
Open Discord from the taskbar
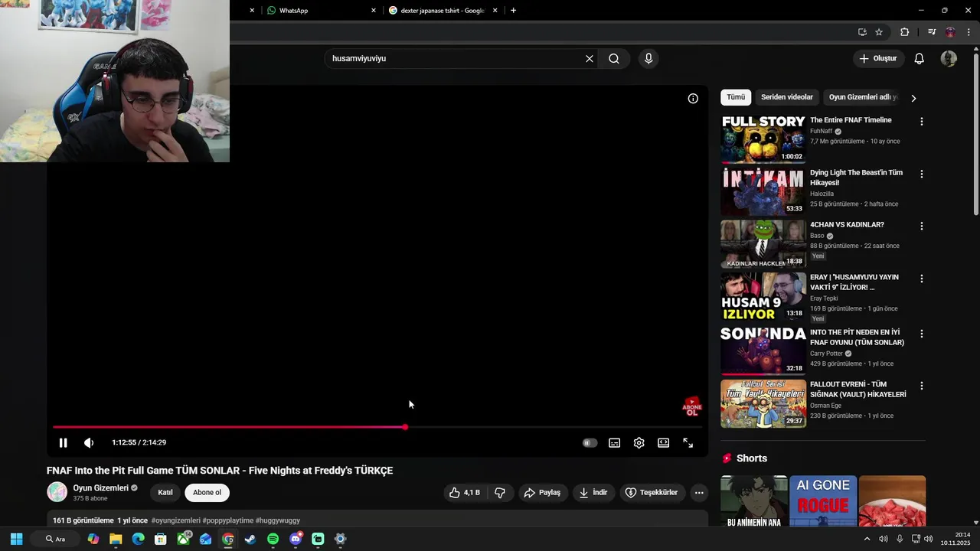[x=296, y=539]
